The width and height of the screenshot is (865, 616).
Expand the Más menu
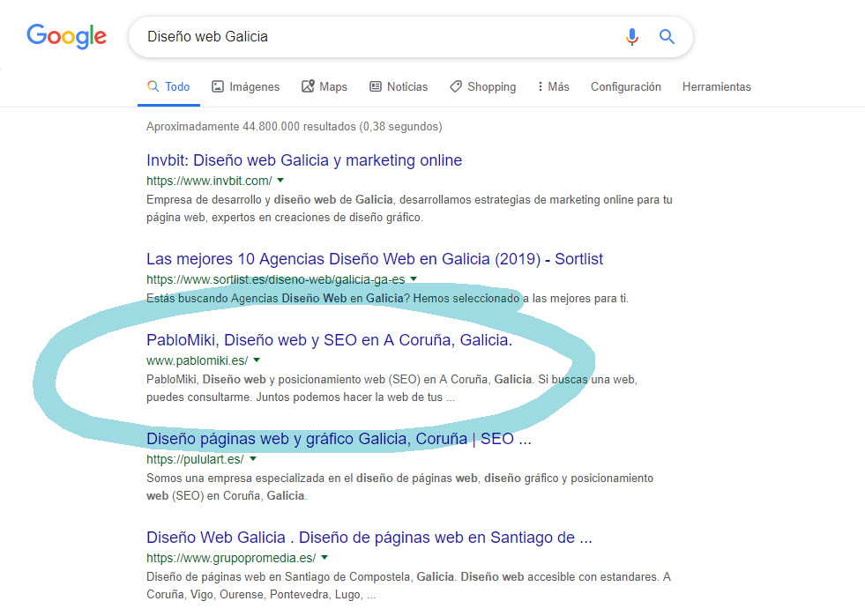tap(554, 86)
